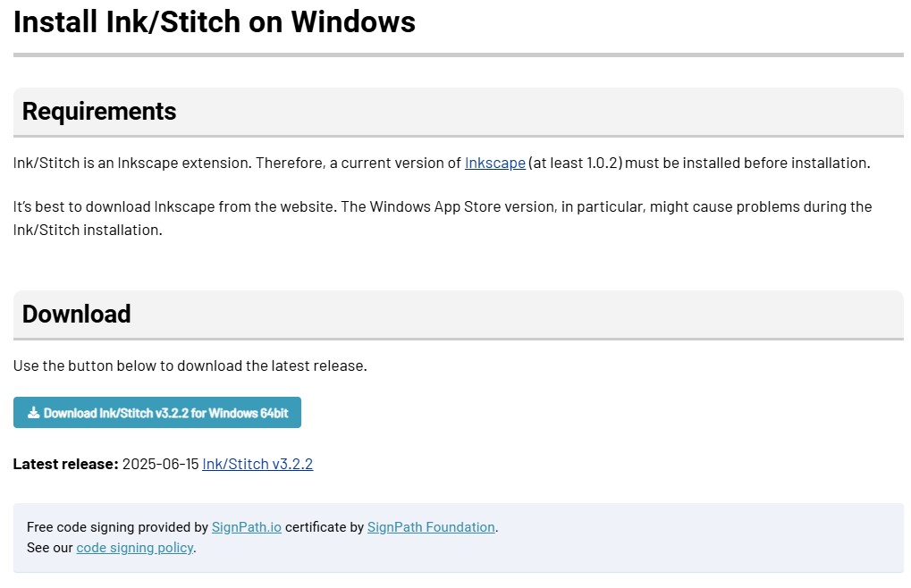Viewport: 911px width, 588px height.
Task: Click Download Ink/Stitch v3.2.2 for Windows 64bit button
Action: click(156, 413)
